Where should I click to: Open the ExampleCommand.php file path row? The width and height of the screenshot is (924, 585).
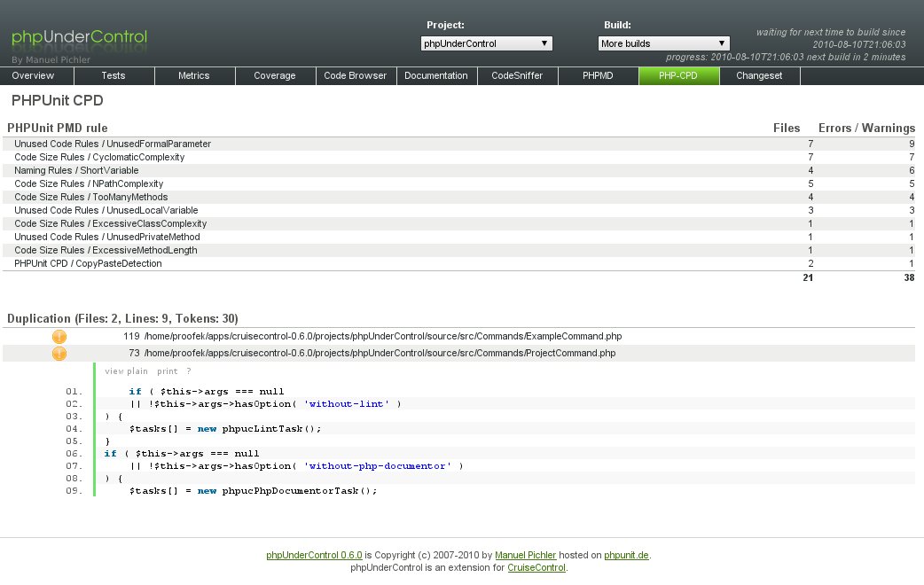pos(380,337)
